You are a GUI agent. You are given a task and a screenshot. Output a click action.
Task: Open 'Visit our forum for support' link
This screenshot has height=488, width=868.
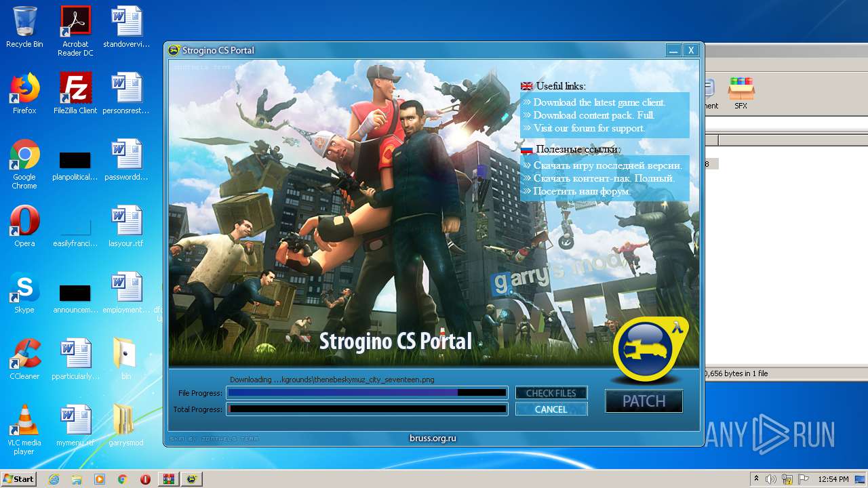(x=589, y=128)
